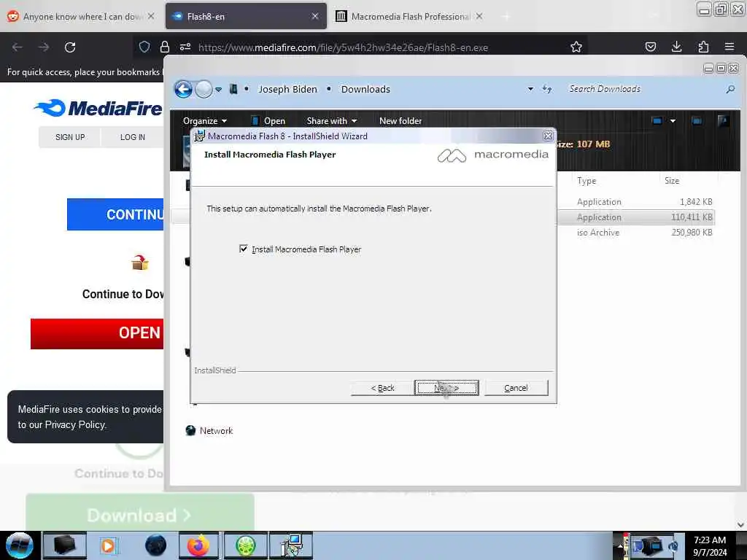Click the tracking protection shield icon
Image resolution: width=747 pixels, height=560 pixels.
[x=144, y=47]
